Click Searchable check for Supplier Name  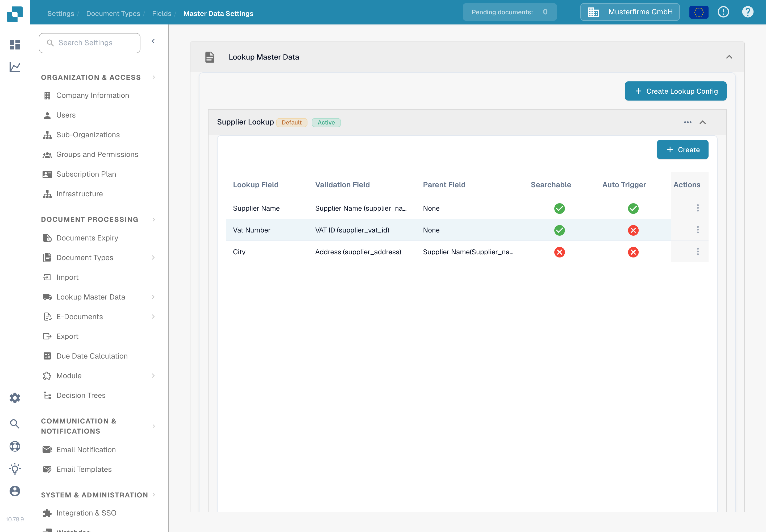[559, 208]
